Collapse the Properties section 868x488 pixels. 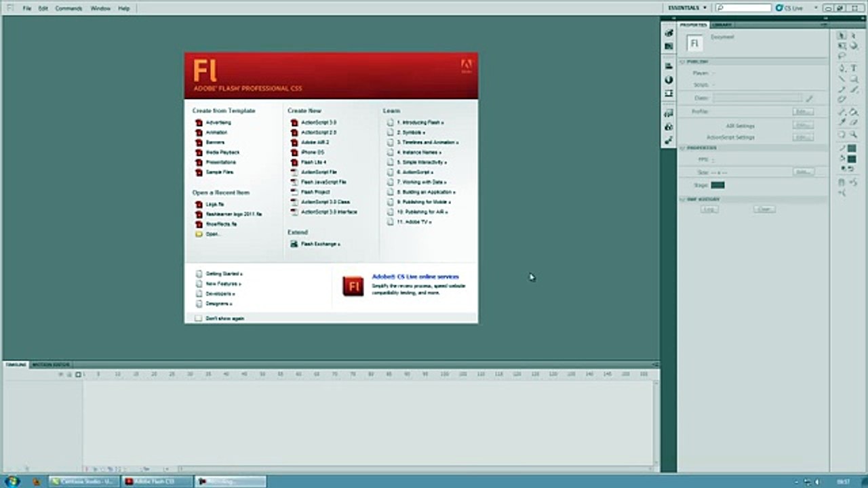[x=684, y=147]
